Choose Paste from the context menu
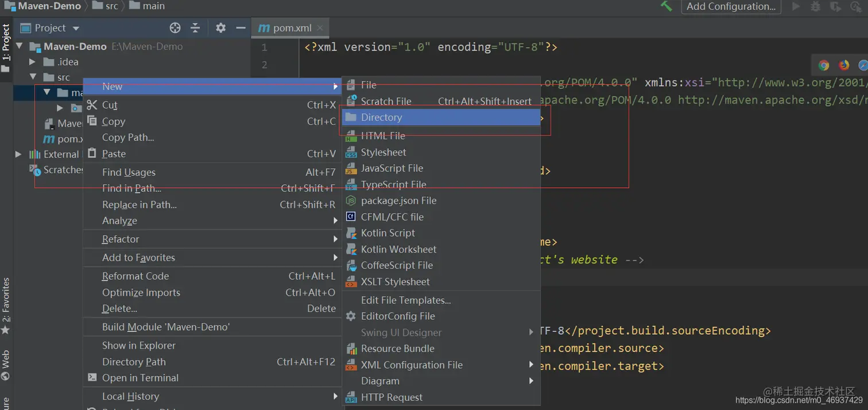The width and height of the screenshot is (868, 410). click(212, 153)
